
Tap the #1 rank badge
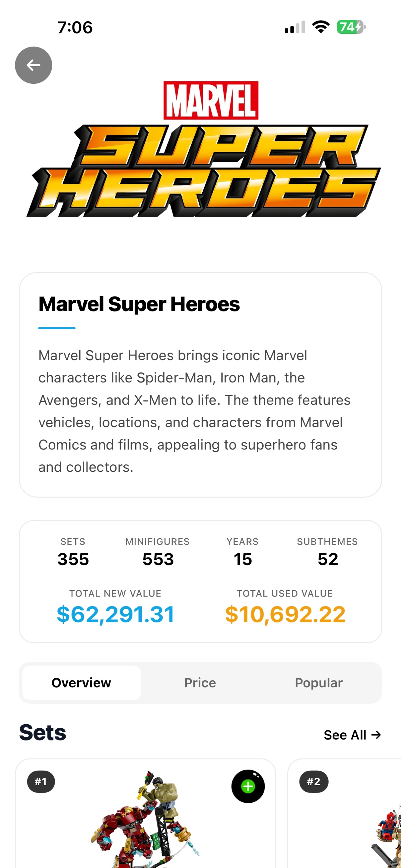click(x=41, y=781)
